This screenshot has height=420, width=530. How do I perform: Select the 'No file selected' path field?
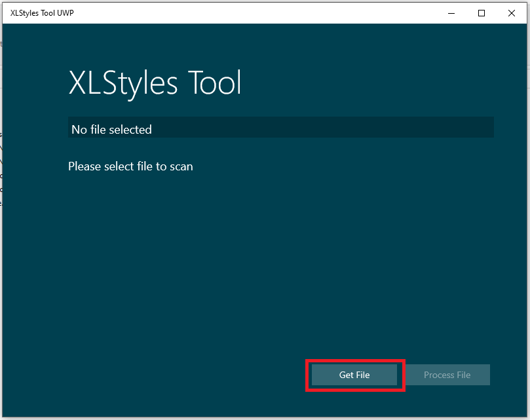[281, 127]
